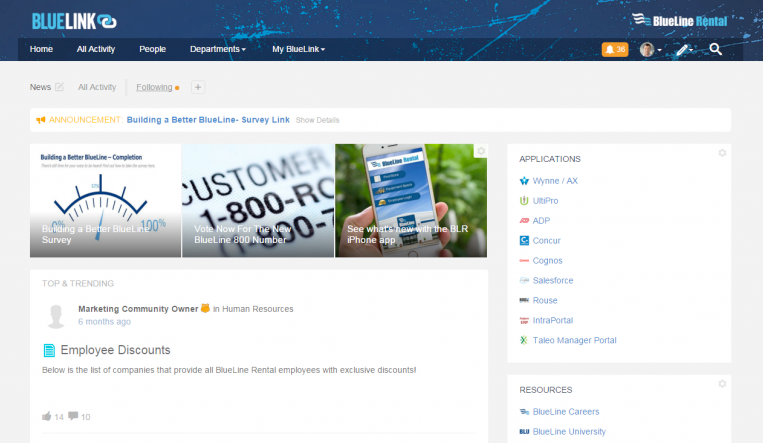Open the user avatar profile menu

click(650, 49)
